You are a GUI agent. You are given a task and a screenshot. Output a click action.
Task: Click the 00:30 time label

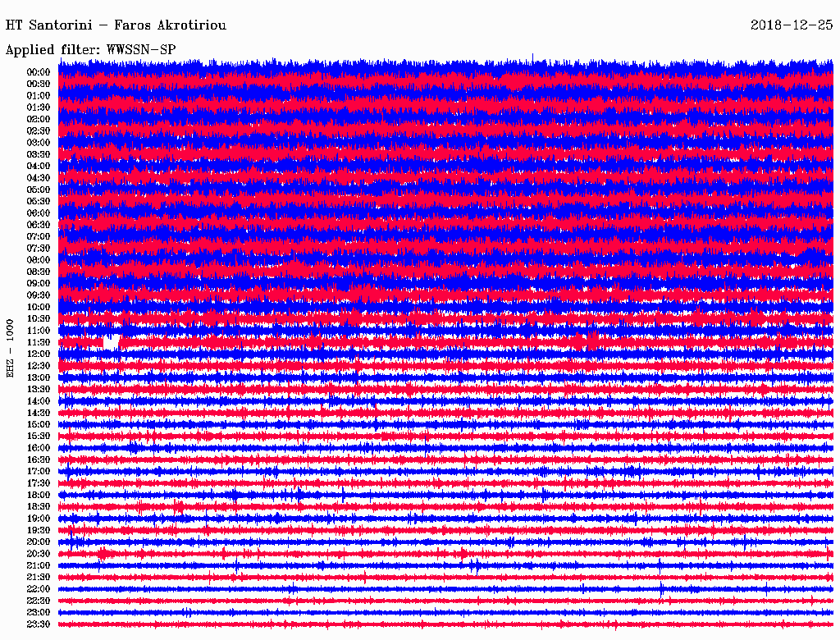39,85
